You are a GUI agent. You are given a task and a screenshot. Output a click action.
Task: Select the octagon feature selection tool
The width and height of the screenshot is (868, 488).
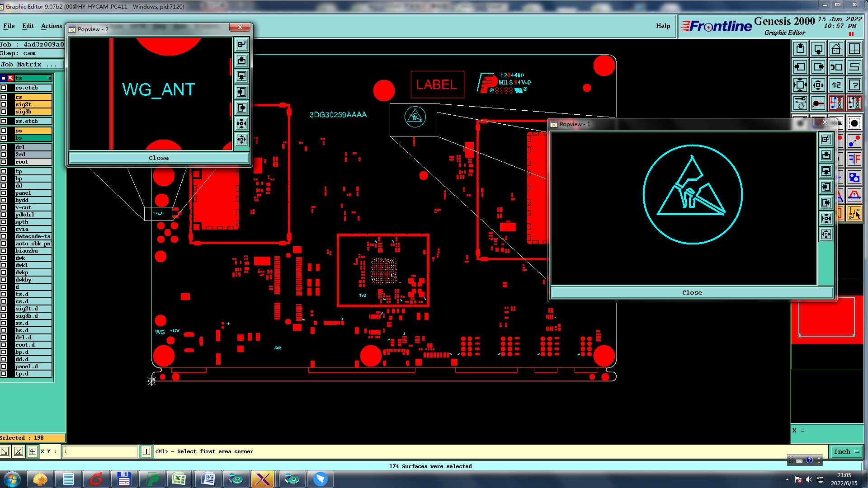tap(854, 123)
